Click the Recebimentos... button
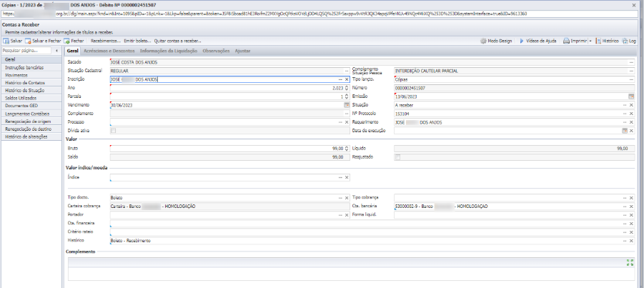Screen dimensions: 644x288 [x=106, y=41]
